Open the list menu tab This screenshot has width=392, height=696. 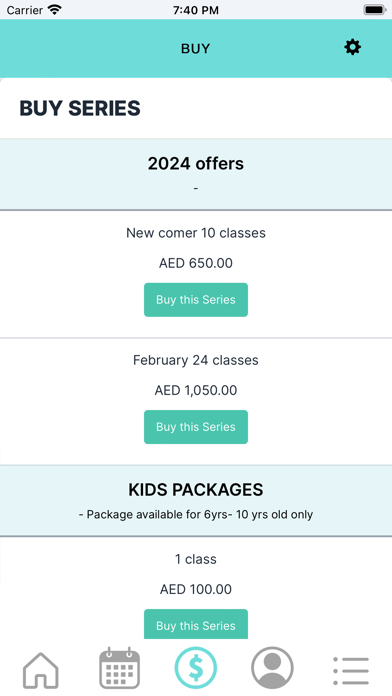tap(351, 671)
